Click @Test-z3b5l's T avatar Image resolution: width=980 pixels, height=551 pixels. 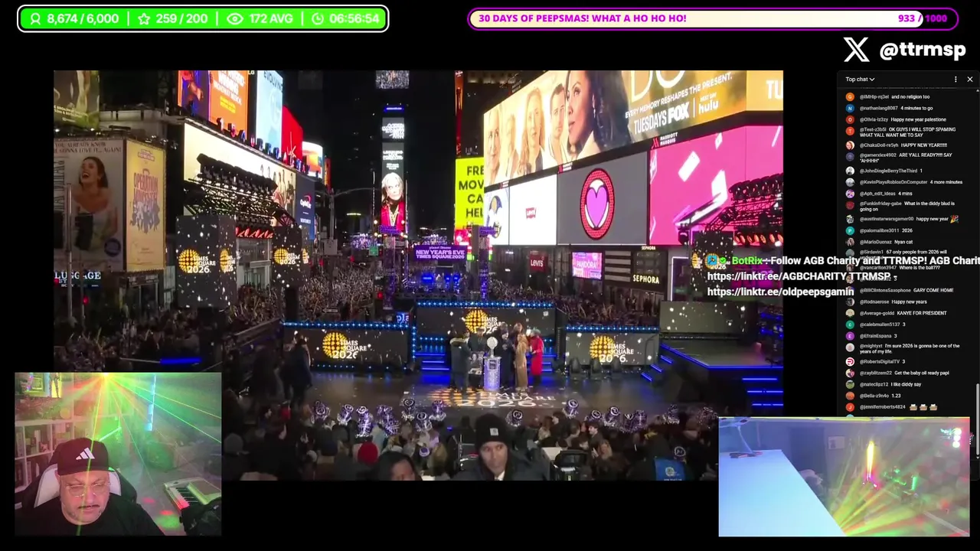click(x=850, y=131)
